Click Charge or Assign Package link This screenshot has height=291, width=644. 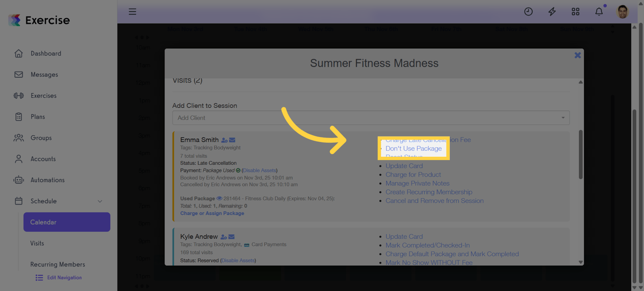(212, 213)
